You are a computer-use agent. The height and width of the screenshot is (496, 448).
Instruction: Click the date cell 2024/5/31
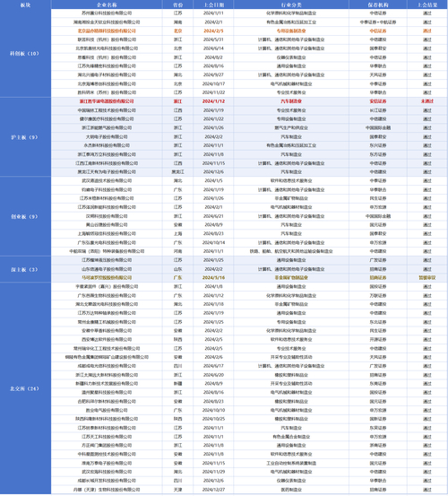(213, 39)
